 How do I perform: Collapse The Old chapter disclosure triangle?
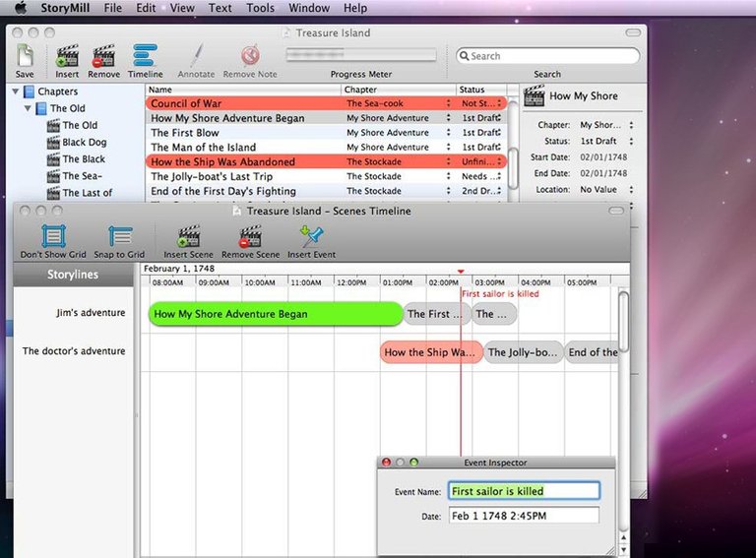(28, 108)
